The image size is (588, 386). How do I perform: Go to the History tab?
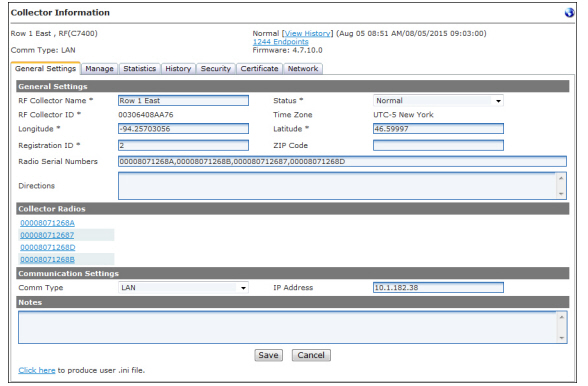178,69
